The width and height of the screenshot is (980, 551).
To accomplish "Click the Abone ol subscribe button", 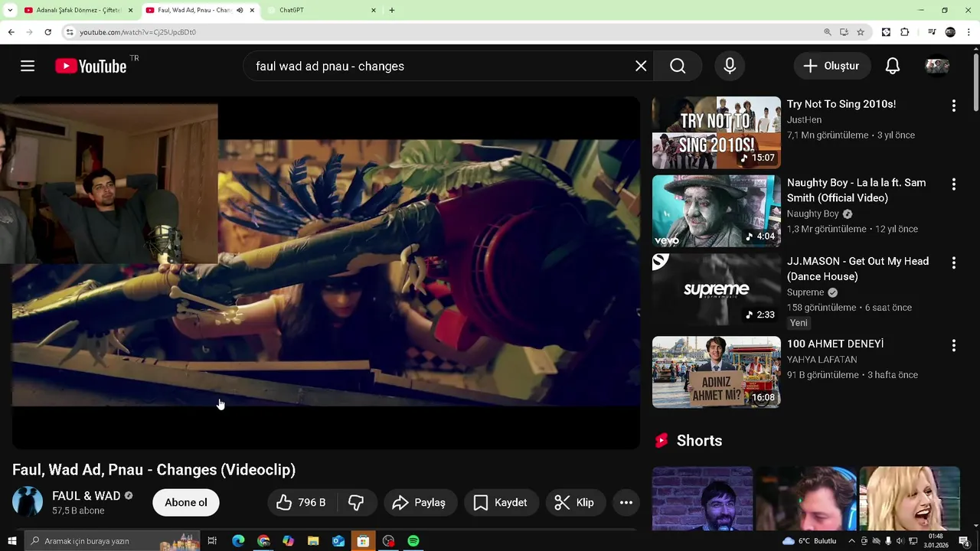I will point(186,503).
